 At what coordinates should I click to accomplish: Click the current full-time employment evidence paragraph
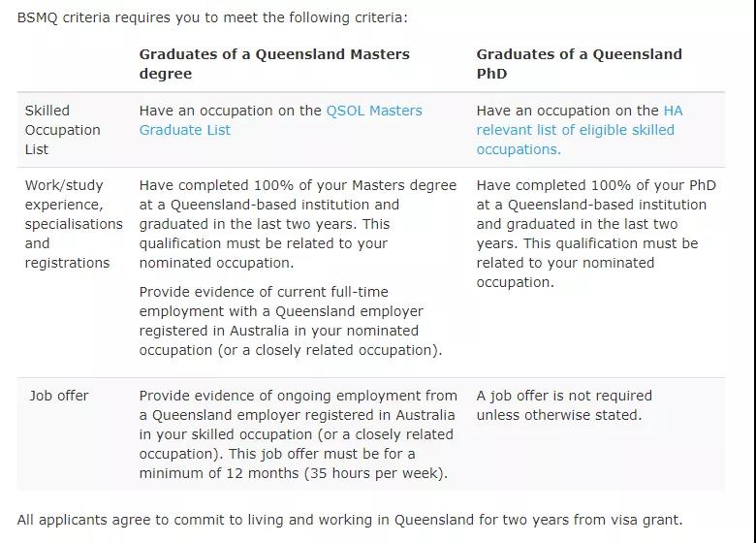tap(290, 321)
